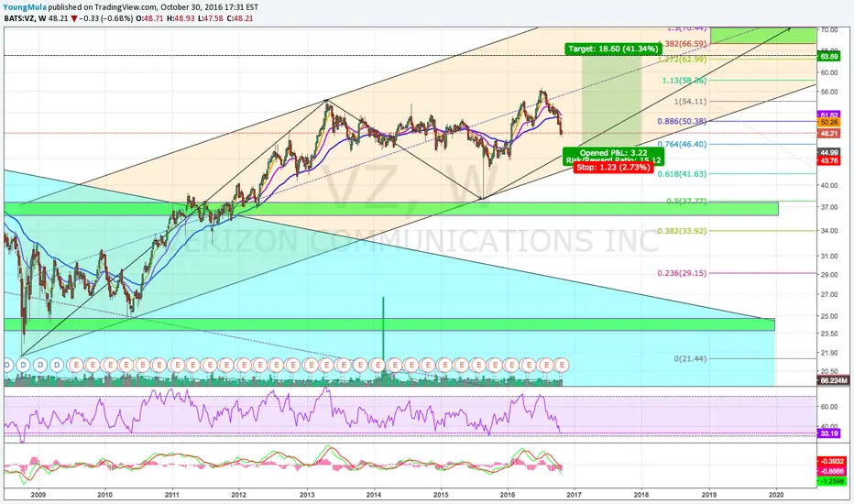Select the 1(54.11) Fibonacci level label
The height and width of the screenshot is (504, 854).
[690, 102]
